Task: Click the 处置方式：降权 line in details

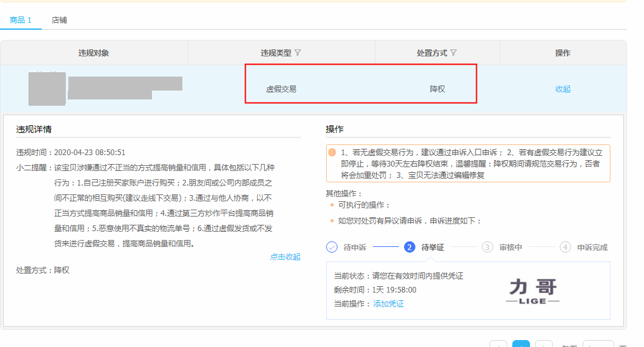Action: click(42, 270)
